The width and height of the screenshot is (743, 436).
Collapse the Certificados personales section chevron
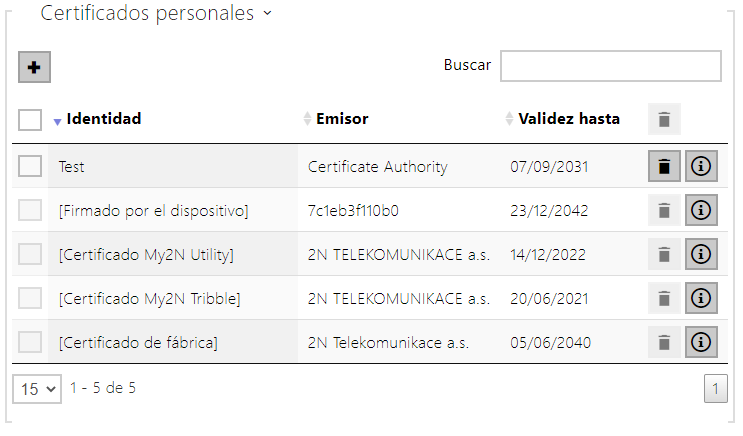pyautogui.click(x=268, y=13)
